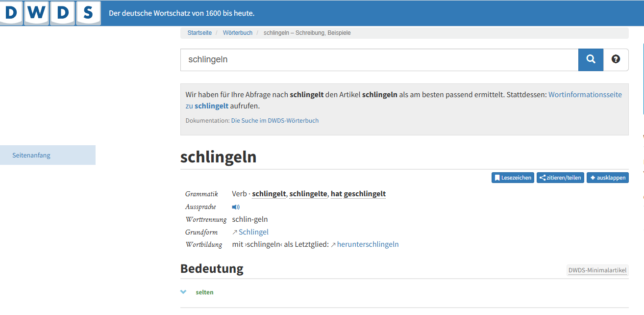Click the DWDS-Minimalartikel badge
Image resolution: width=644 pixels, height=315 pixels.
(597, 270)
